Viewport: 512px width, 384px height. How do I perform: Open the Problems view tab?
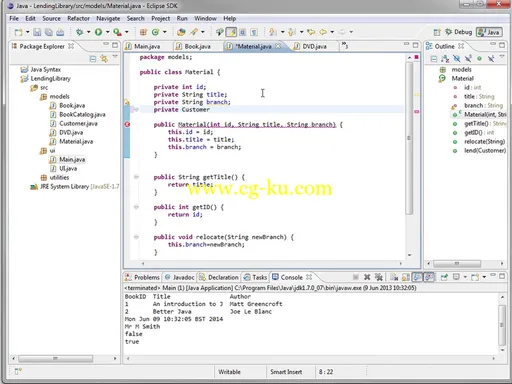[x=142, y=277]
